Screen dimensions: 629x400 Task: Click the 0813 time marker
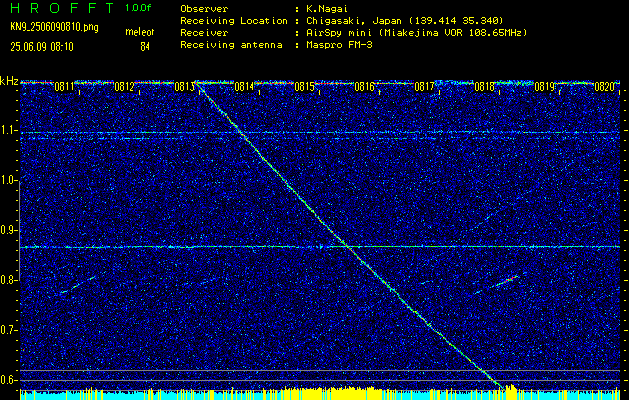tap(184, 87)
